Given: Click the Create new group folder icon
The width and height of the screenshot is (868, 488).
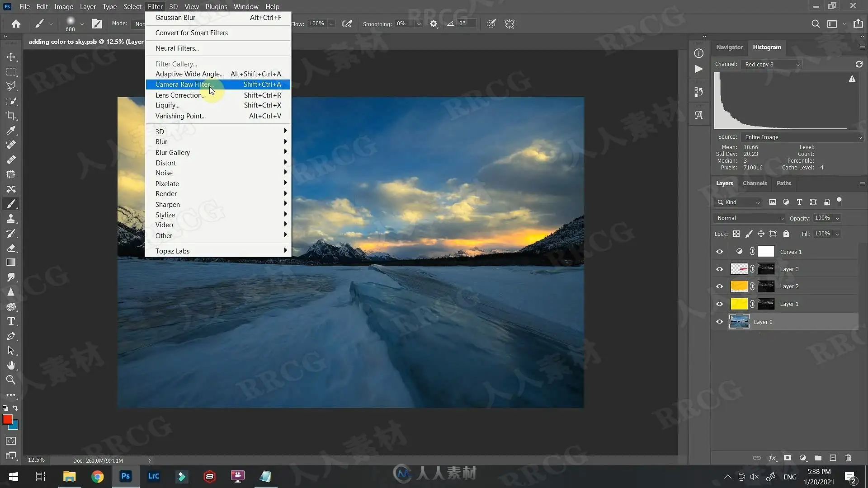Looking at the screenshot, I should 818,458.
